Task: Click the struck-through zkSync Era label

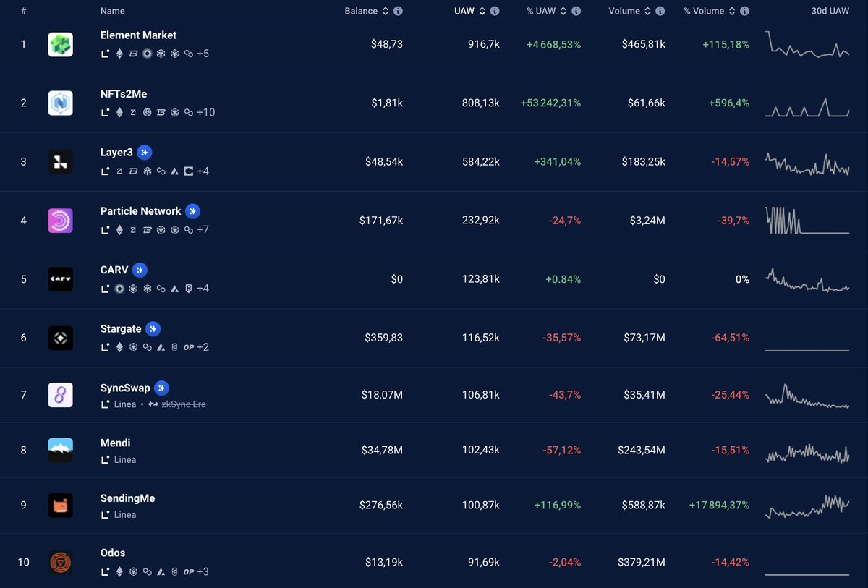Action: [184, 404]
